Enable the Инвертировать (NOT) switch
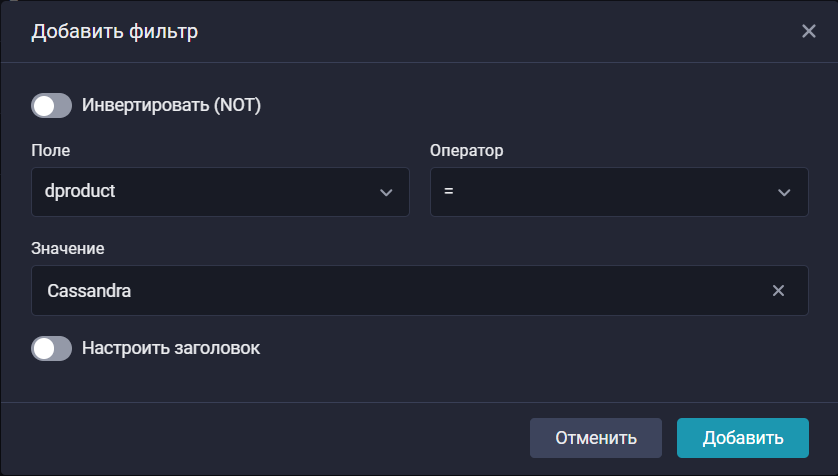This screenshot has width=838, height=476. click(52, 105)
